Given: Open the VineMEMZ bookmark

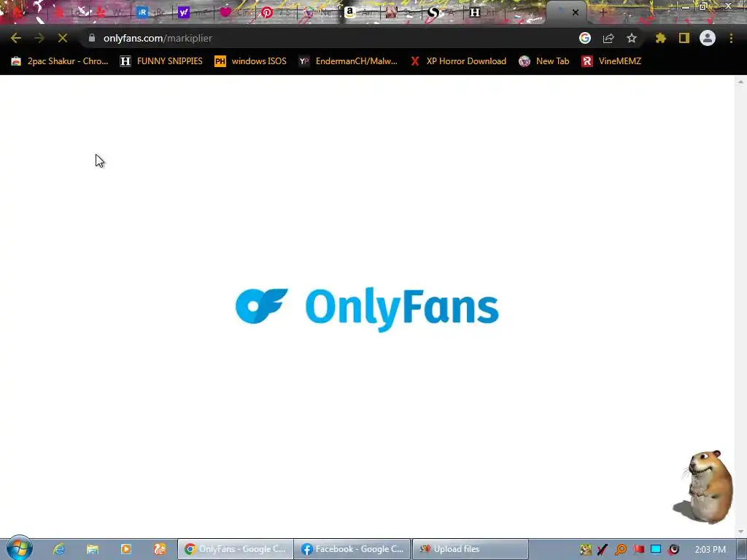Looking at the screenshot, I should tap(612, 61).
